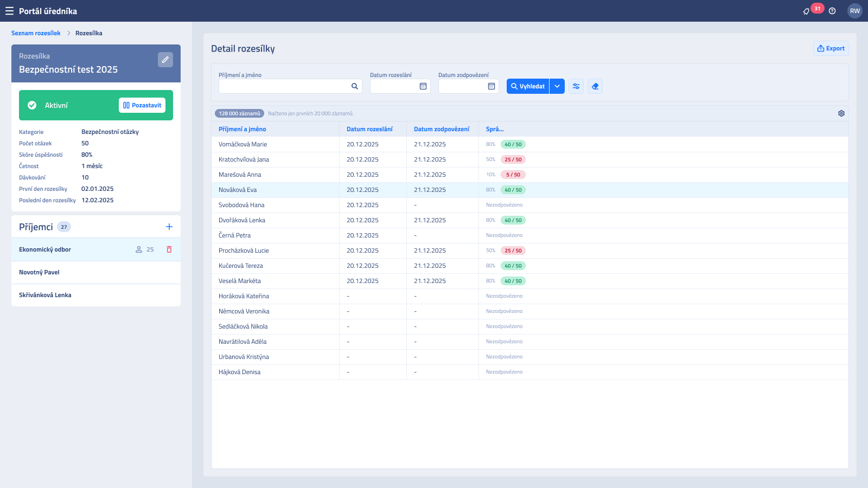868x488 pixels.
Task: Open advanced filter sliders icon
Action: click(576, 86)
